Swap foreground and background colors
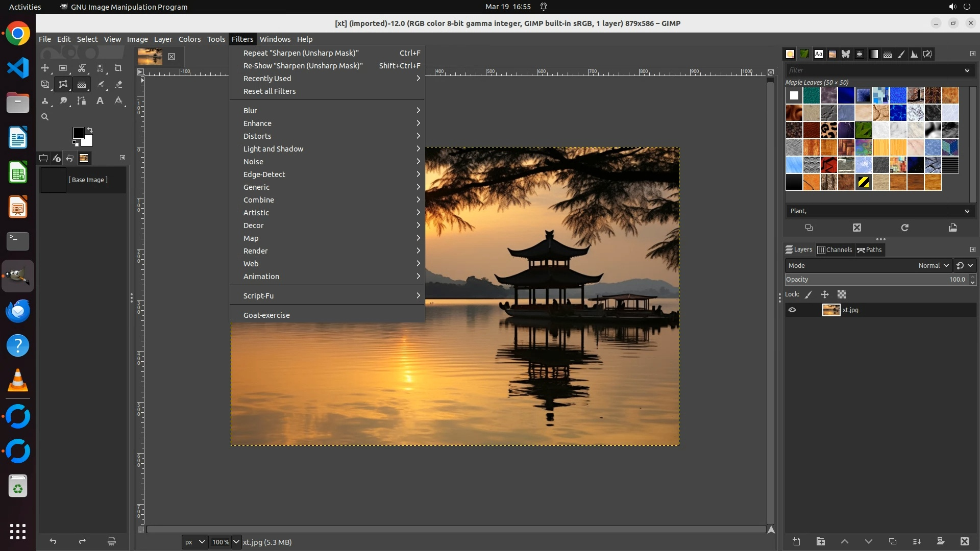980x551 pixels. point(90,130)
